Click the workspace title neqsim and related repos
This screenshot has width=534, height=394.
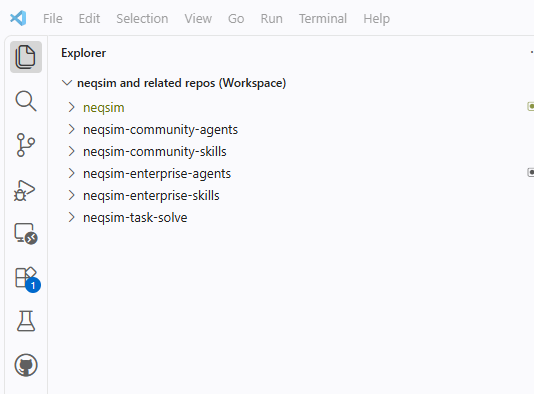(182, 83)
